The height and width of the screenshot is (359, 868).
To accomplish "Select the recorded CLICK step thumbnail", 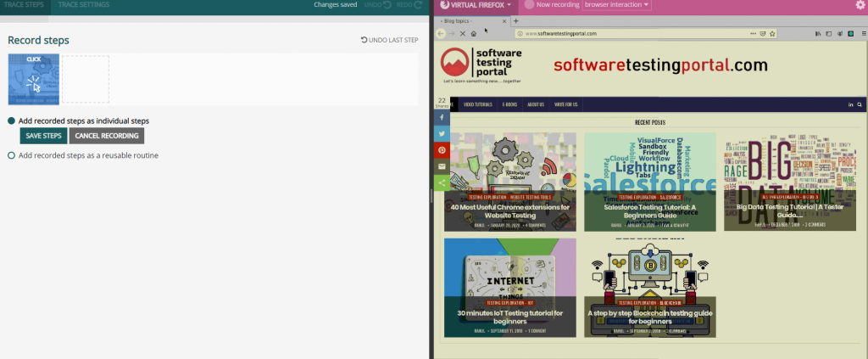I will click(34, 79).
